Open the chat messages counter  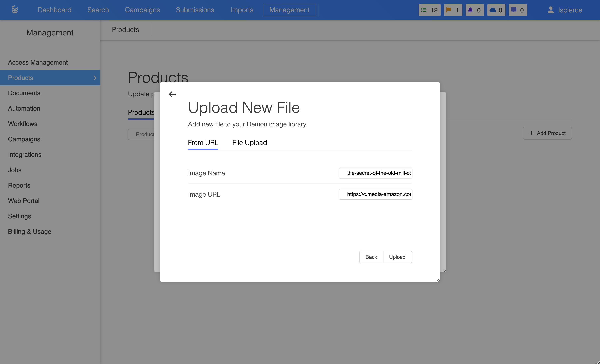517,10
